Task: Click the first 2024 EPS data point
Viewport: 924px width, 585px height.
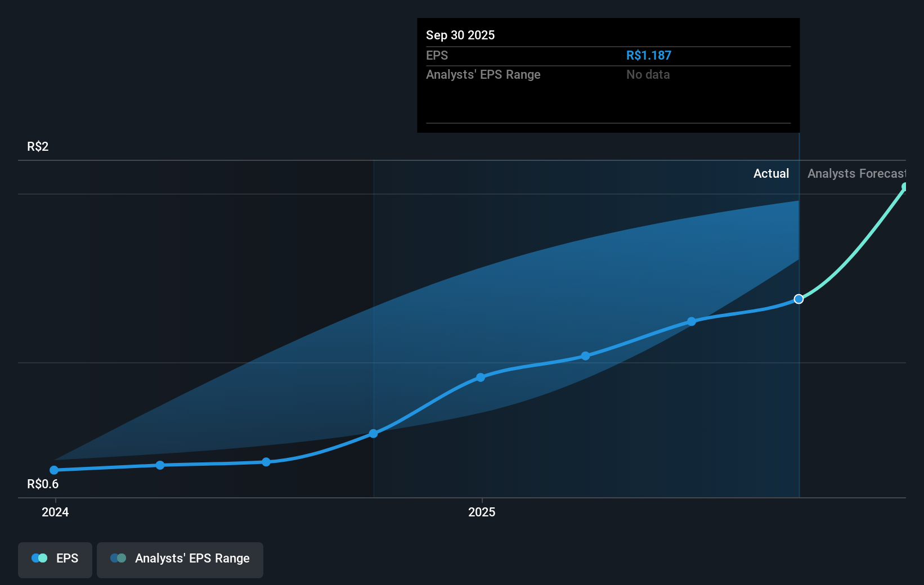Action: [x=53, y=470]
